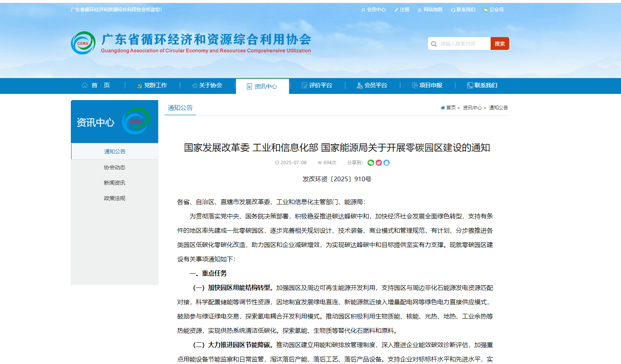Click the bold text 大力推进园区节能降碳
Screen dimensions: 621x364
[x=239, y=345]
